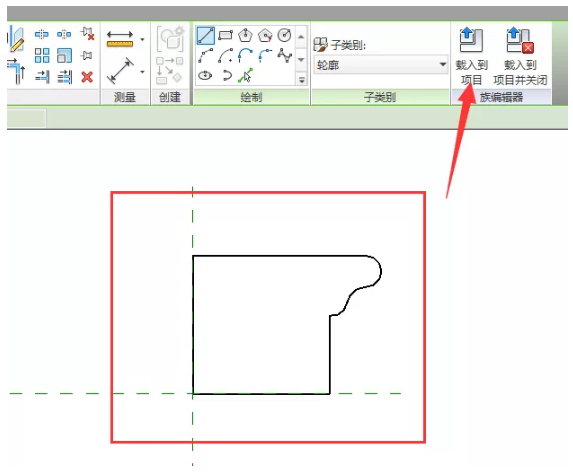Select the Tangent End Arc tool
The width and height of the screenshot is (573, 474).
(245, 56)
